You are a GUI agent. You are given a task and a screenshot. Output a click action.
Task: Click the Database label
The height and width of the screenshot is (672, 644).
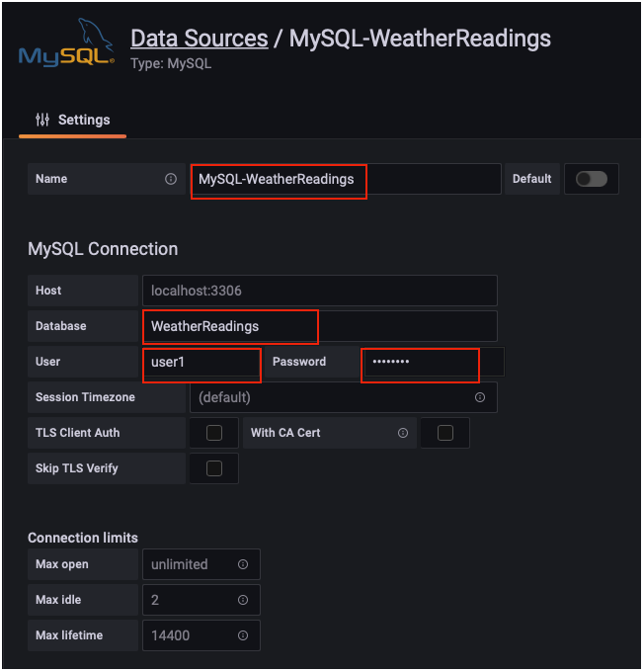61,326
